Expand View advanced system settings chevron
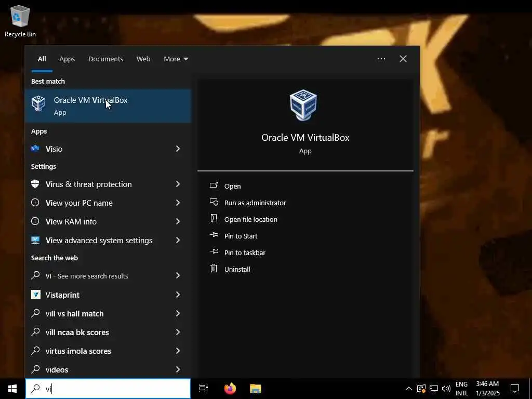 tap(178, 240)
